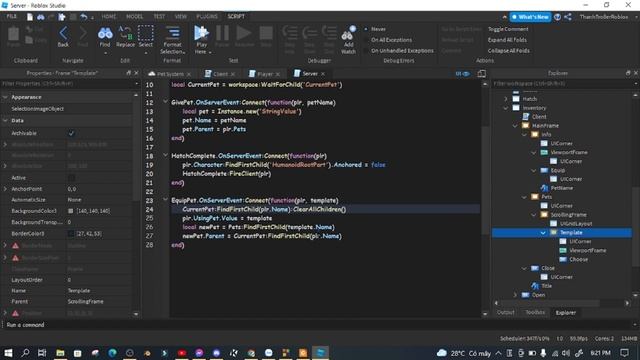Switch to the Client script tab

[220, 74]
